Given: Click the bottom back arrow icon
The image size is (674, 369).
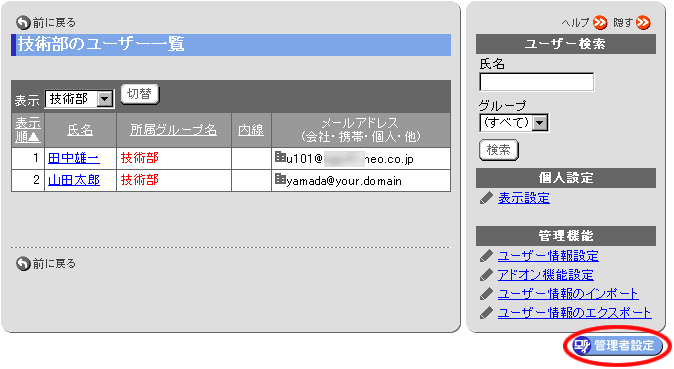Looking at the screenshot, I should [23, 263].
